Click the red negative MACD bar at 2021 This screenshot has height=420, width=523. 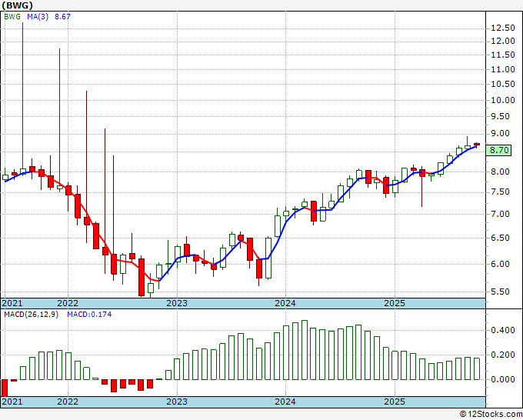[5, 388]
